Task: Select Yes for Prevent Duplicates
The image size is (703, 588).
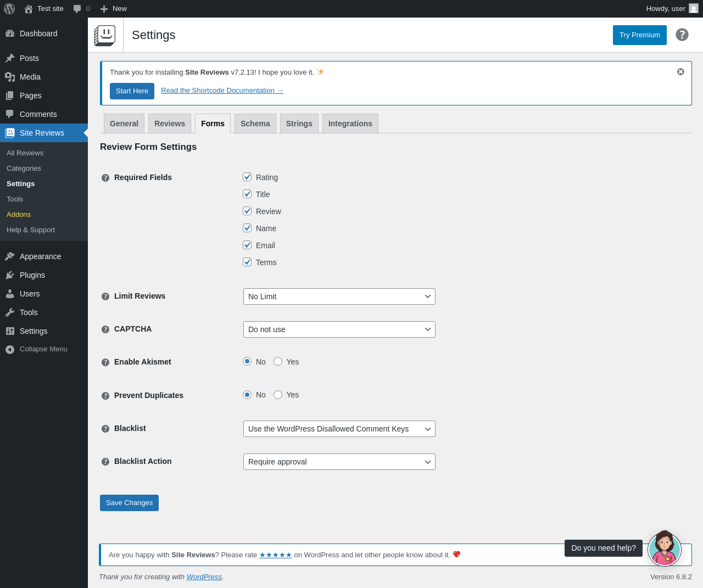Action: (x=278, y=395)
